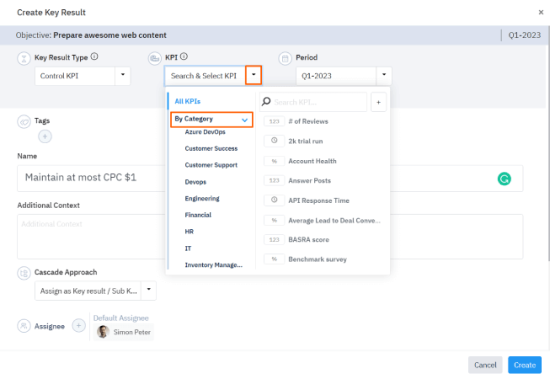Click the 123 icon beside # of Reviews
This screenshot has width=550, height=379.
point(274,121)
